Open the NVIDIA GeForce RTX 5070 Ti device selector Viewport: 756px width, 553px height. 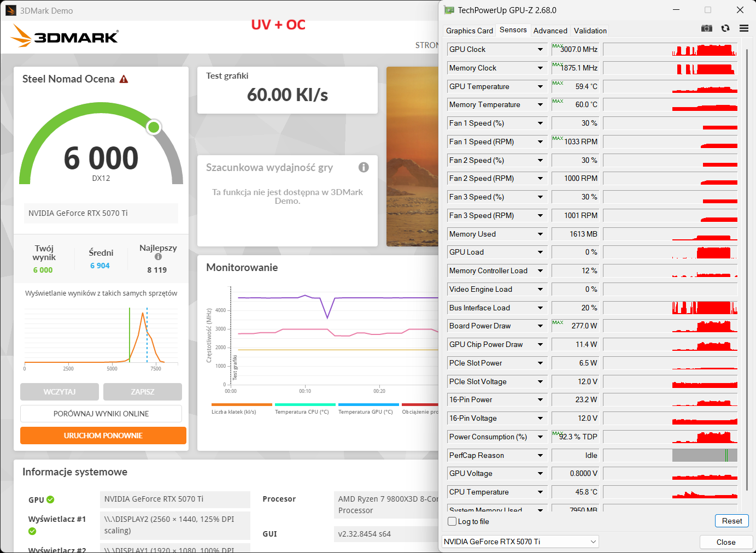[520, 542]
